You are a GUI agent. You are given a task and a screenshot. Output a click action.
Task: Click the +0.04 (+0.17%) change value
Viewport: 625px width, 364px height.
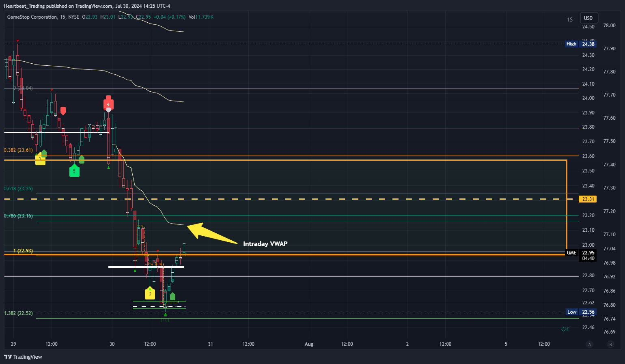coord(169,17)
